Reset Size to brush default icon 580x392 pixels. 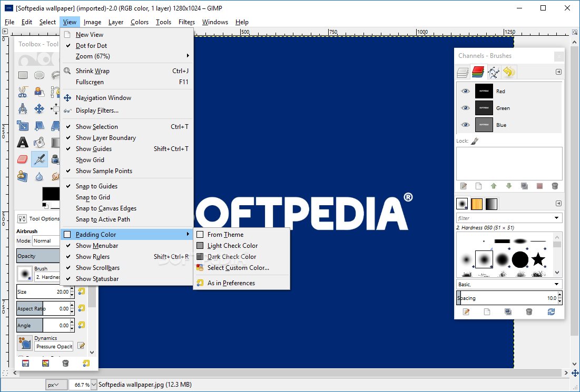pos(81,292)
